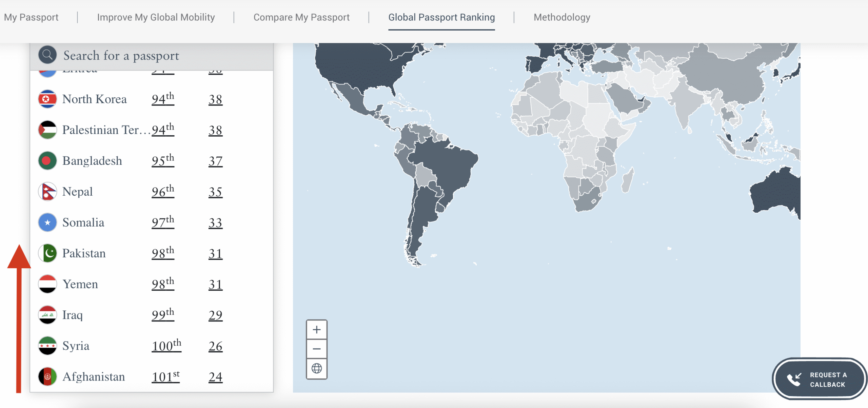
Task: Open Syria's 100th rank link
Action: 166,346
